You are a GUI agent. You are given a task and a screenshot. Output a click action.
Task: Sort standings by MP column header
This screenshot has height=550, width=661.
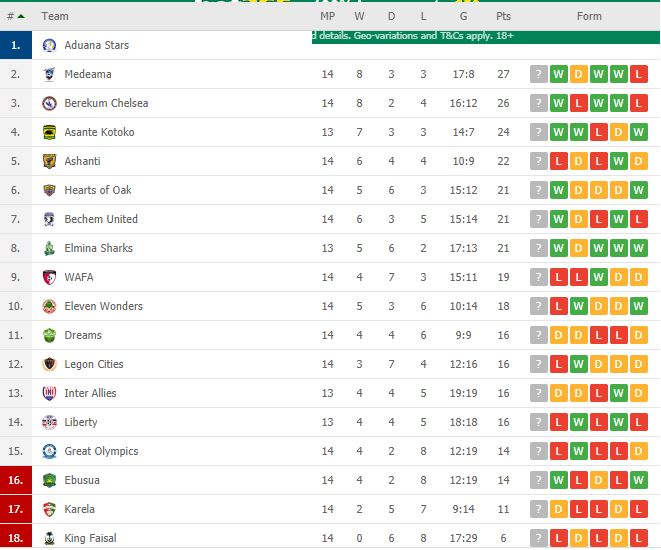point(328,16)
